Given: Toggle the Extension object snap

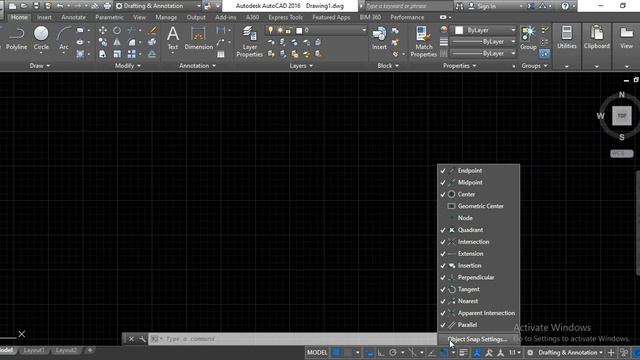Looking at the screenshot, I should tap(478, 254).
